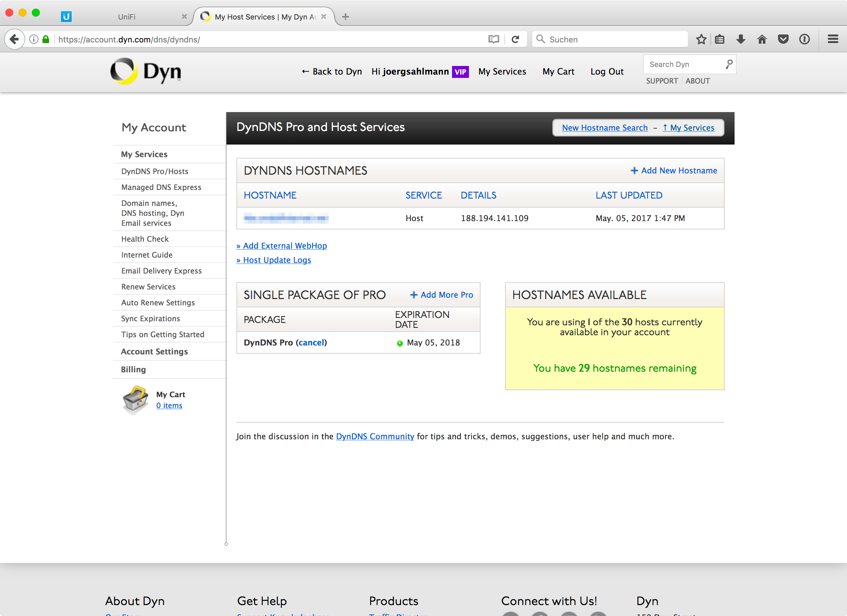Click the plus icon beside Add New Hostname
Screen dimensions: 847x616
[634, 171]
